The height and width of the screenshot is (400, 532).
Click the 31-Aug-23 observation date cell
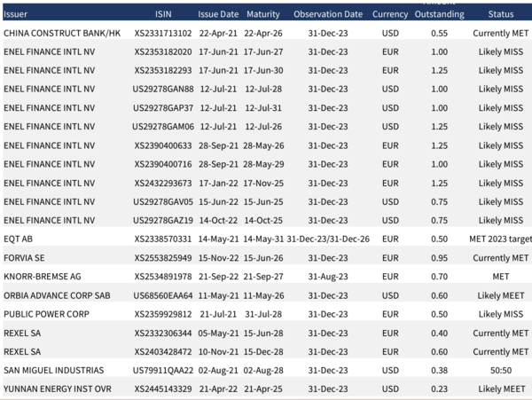tap(327, 277)
